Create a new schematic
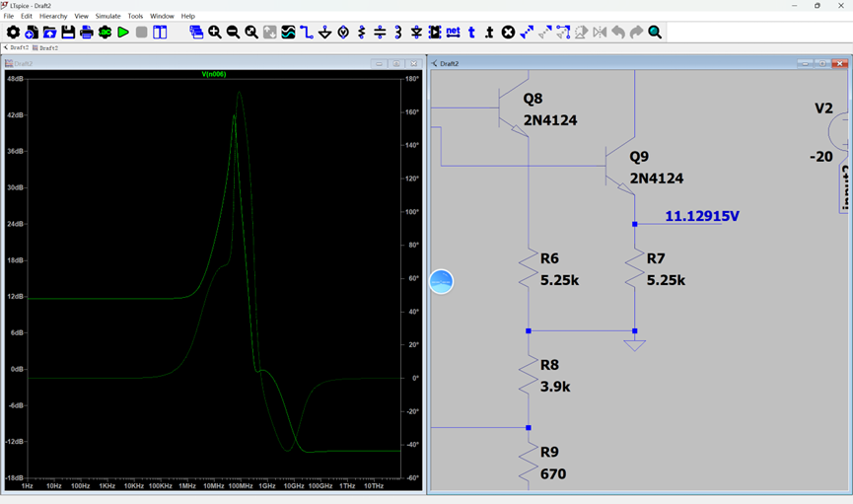 [32, 33]
